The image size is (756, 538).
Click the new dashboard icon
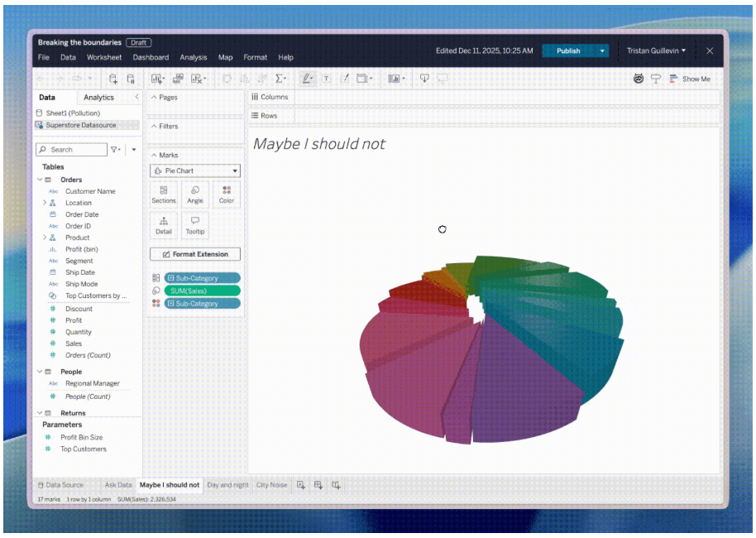[318, 485]
